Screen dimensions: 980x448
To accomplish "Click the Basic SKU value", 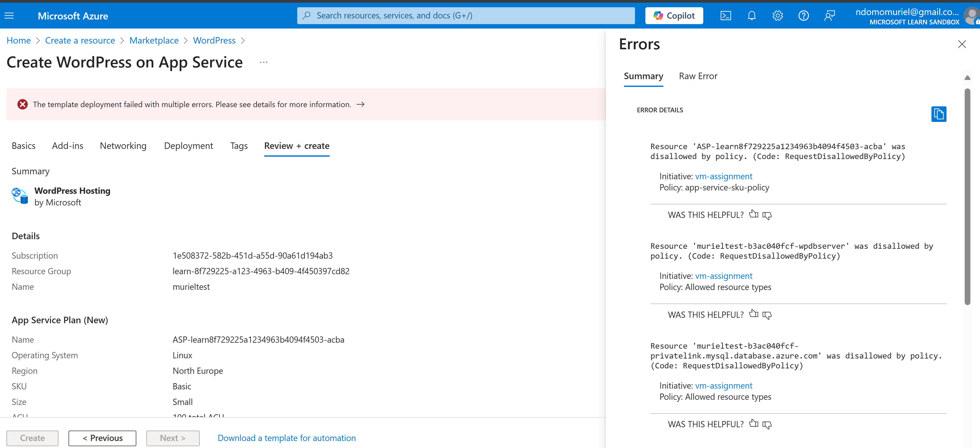I will tap(182, 387).
